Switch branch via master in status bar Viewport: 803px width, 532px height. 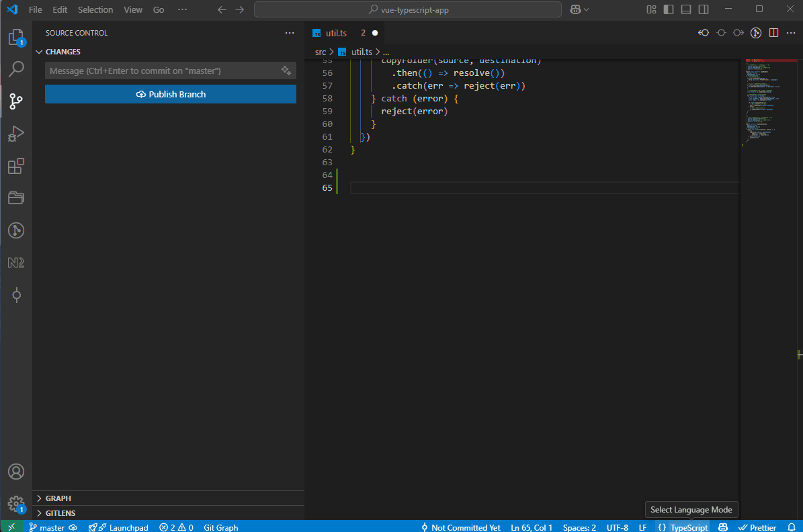(46, 527)
